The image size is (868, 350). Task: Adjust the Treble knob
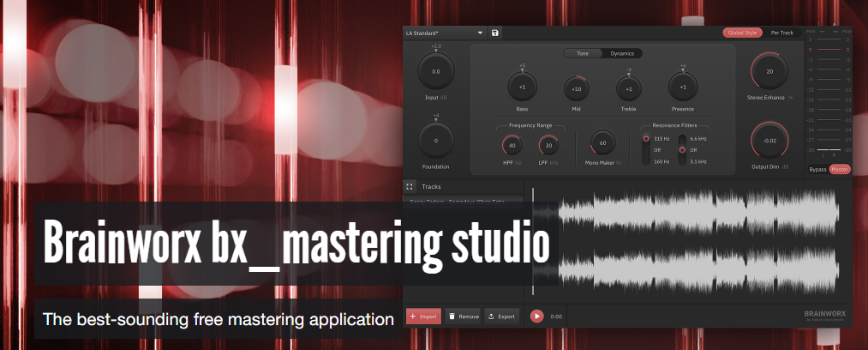point(629,88)
